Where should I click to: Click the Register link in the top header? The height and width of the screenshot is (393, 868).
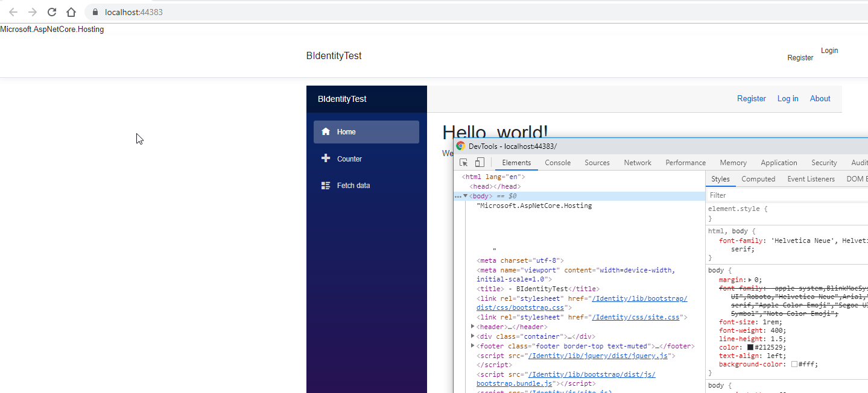point(800,58)
